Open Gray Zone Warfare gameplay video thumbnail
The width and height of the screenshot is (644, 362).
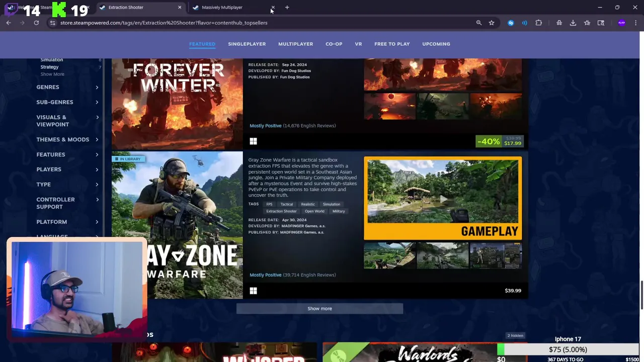click(x=443, y=198)
